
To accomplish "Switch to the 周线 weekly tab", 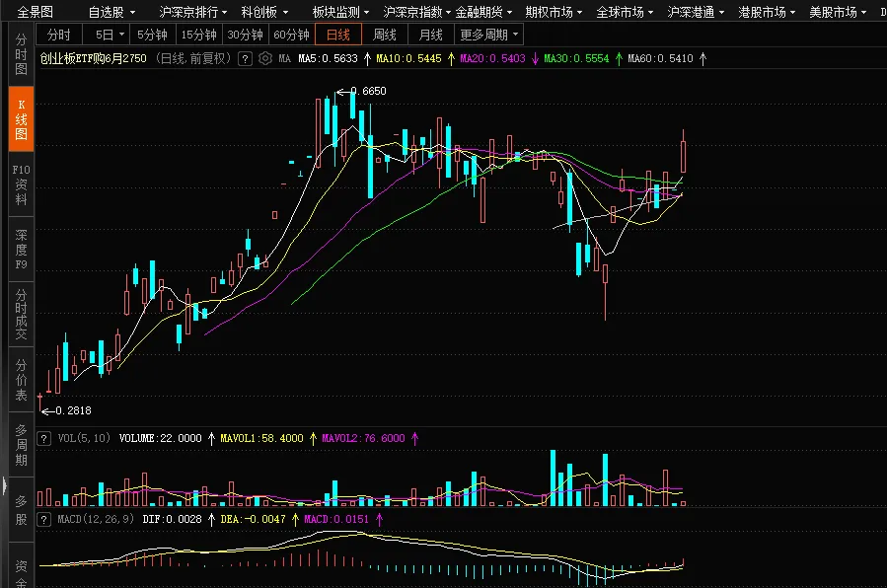I will click(x=385, y=36).
